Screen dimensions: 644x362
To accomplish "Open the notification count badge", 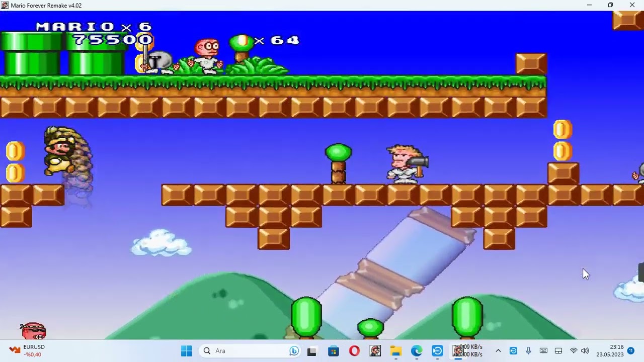I will tap(631, 351).
